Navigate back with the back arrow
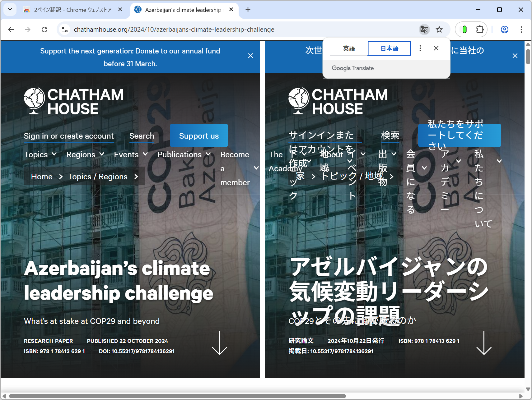The width and height of the screenshot is (532, 400). click(11, 29)
